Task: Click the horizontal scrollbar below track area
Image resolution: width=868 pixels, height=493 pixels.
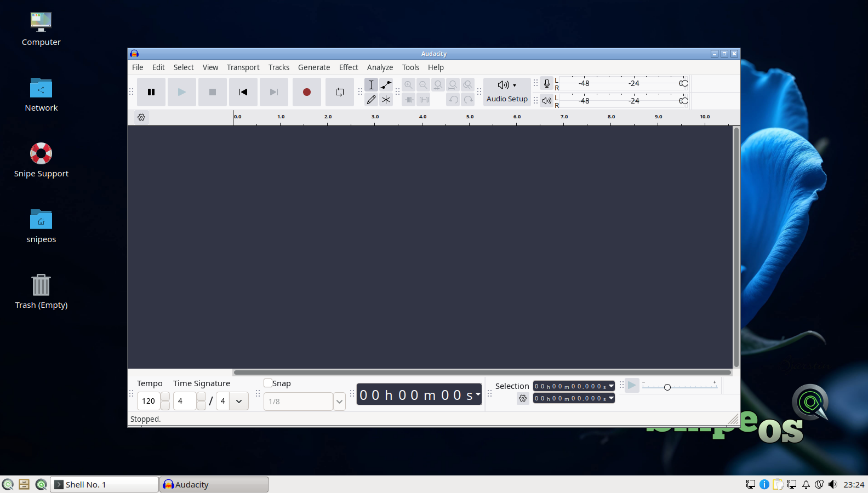Action: click(482, 372)
